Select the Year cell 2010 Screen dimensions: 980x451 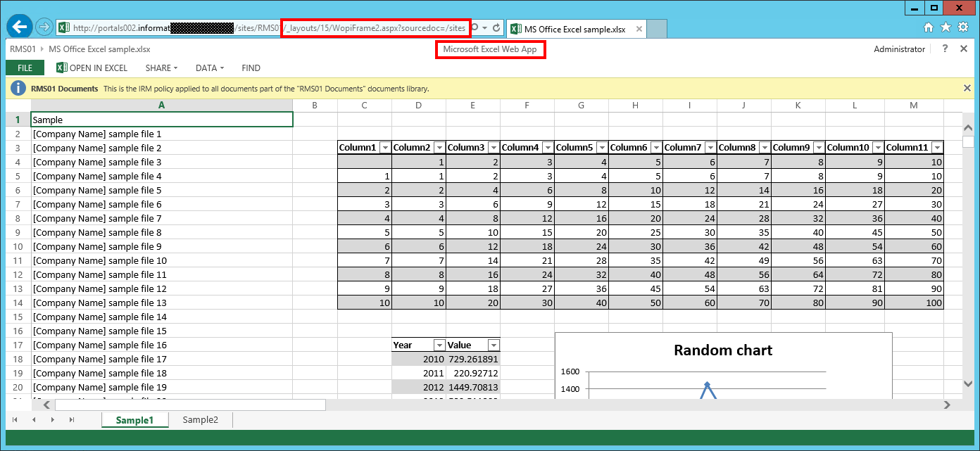point(419,359)
